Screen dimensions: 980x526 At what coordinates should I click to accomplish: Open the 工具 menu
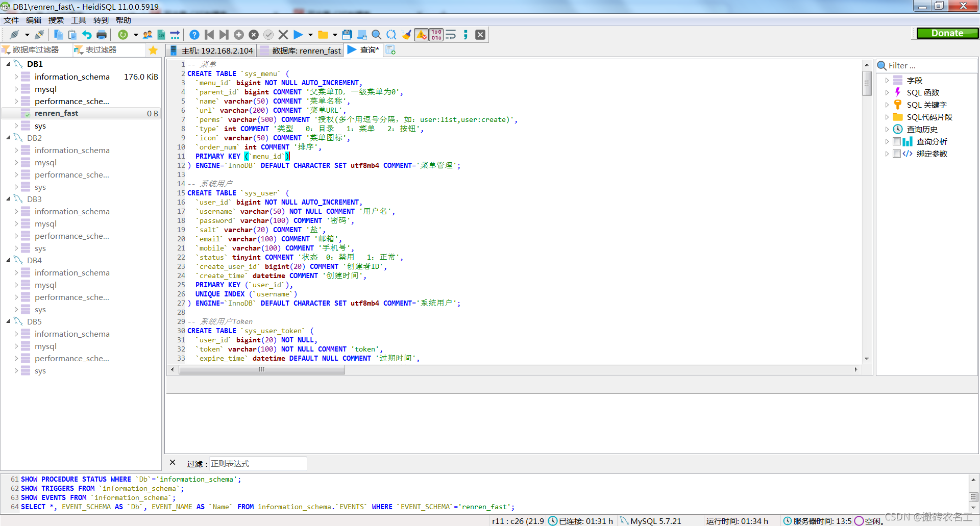[79, 20]
